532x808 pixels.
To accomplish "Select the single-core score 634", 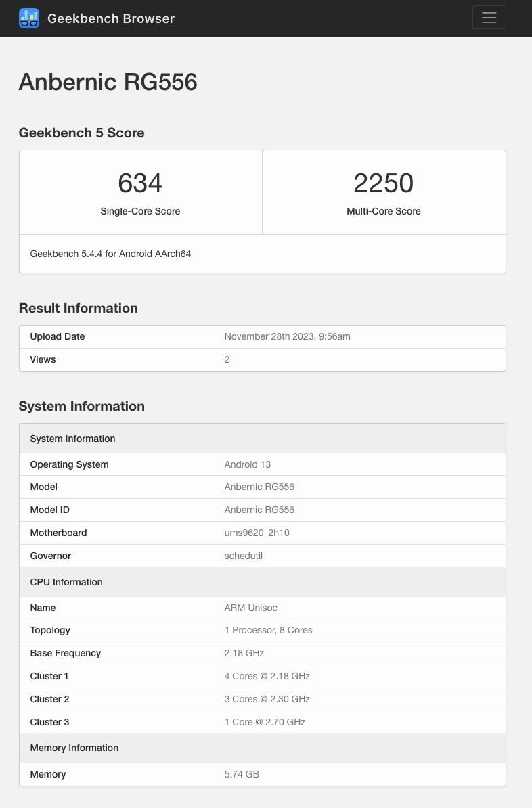I will (x=140, y=183).
